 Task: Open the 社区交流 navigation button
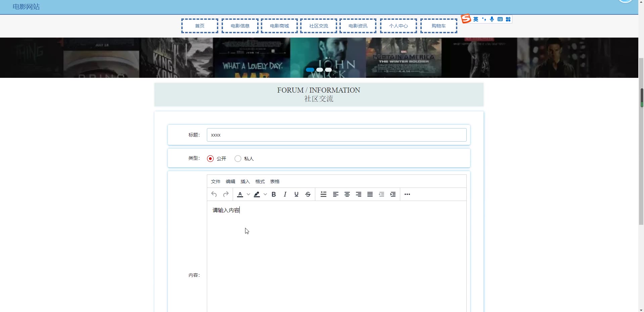[319, 26]
